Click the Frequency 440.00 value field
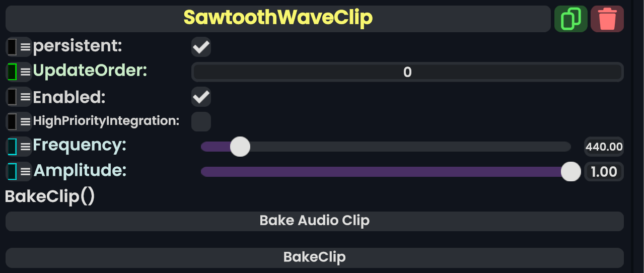 point(604,147)
